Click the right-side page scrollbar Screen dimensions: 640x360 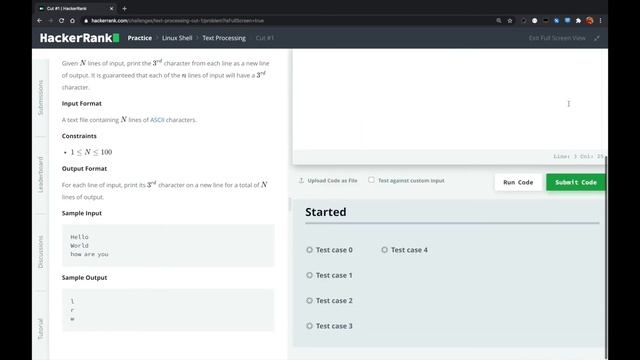tap(606, 257)
